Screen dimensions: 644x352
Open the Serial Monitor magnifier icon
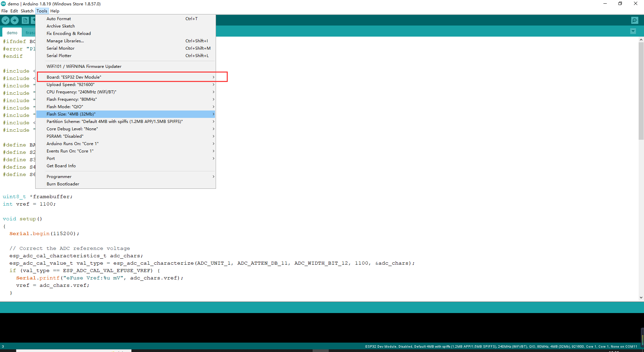(x=635, y=20)
